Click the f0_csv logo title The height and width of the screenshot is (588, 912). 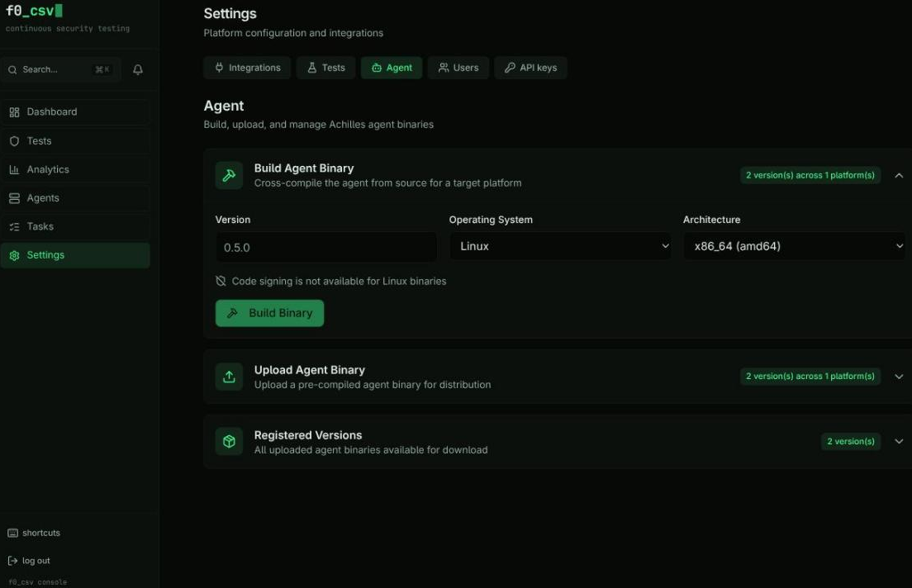click(34, 11)
